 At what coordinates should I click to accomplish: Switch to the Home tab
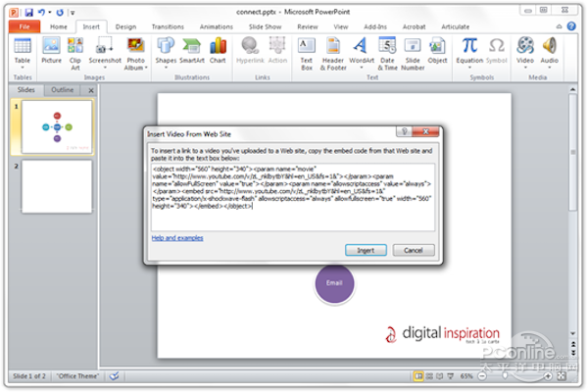59,26
